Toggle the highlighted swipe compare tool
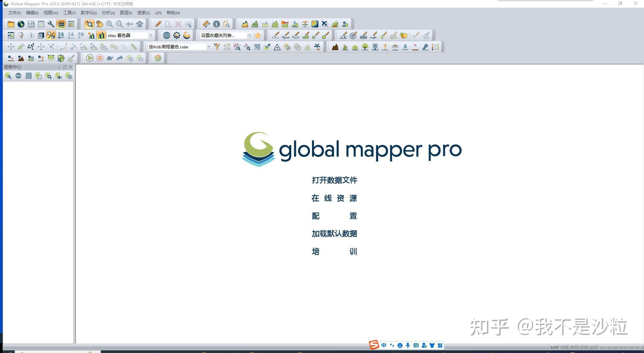This screenshot has height=353, width=644. (x=51, y=35)
